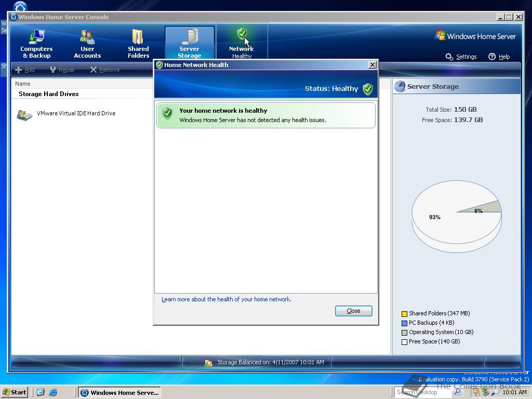
Task: Click the Shared Folders yellow legend swatch
Action: [x=404, y=314]
